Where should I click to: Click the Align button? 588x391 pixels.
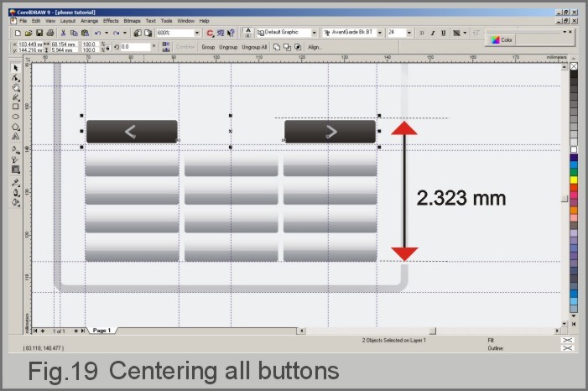pyautogui.click(x=315, y=47)
